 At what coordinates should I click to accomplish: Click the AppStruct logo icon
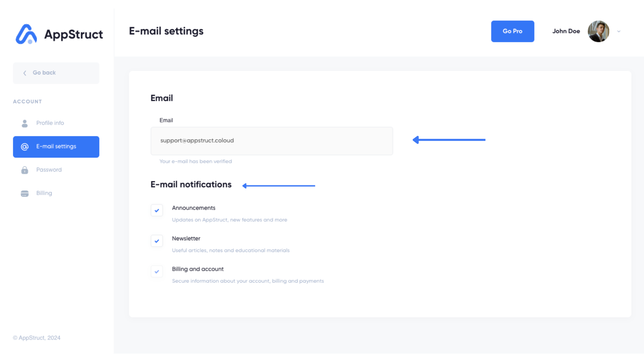point(26,34)
